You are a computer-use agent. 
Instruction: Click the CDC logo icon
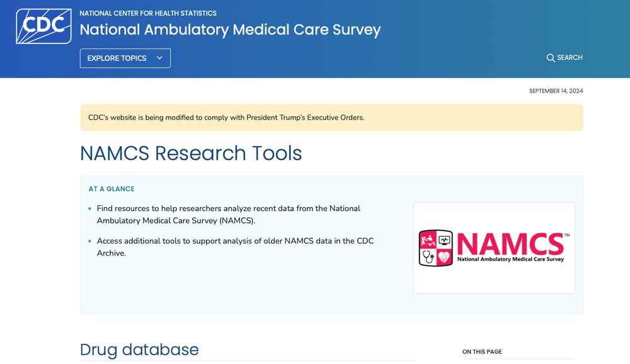pyautogui.click(x=44, y=26)
